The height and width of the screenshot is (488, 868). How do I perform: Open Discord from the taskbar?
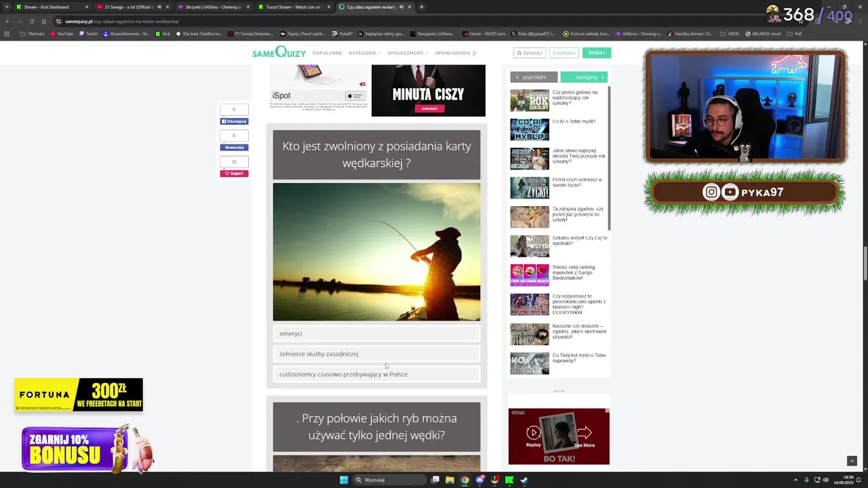click(x=479, y=480)
